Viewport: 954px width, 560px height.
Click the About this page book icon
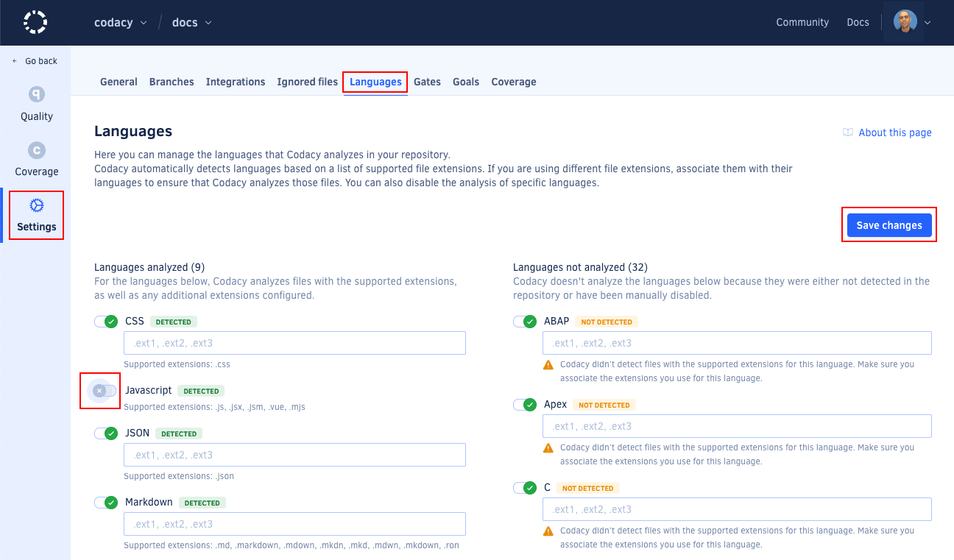pos(848,132)
